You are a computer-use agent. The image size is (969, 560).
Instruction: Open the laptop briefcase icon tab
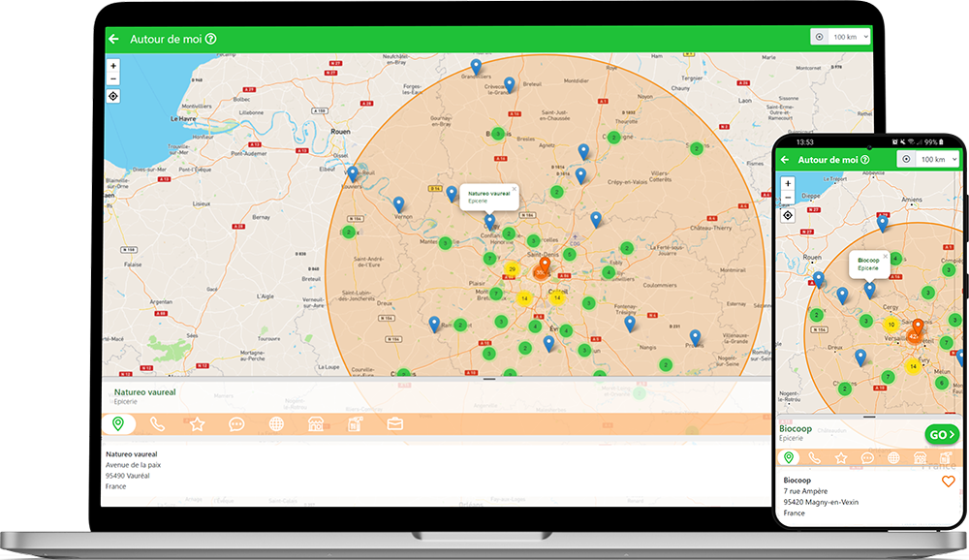click(x=395, y=424)
